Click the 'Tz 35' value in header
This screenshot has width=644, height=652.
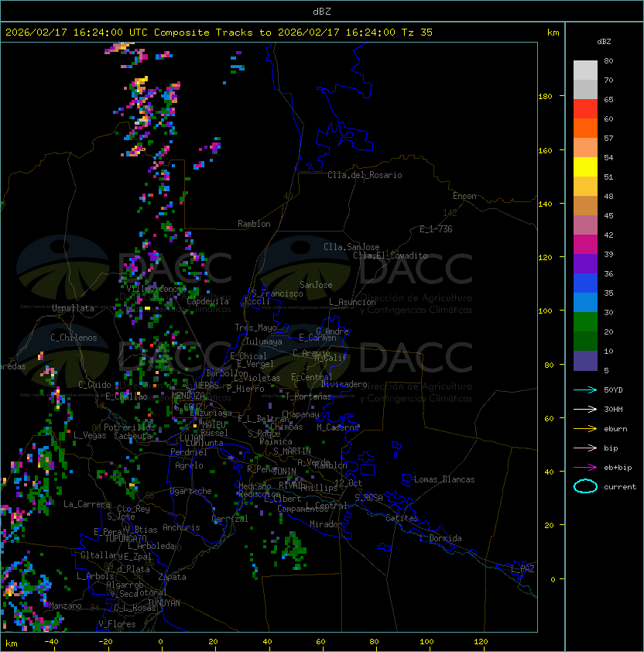pos(417,33)
